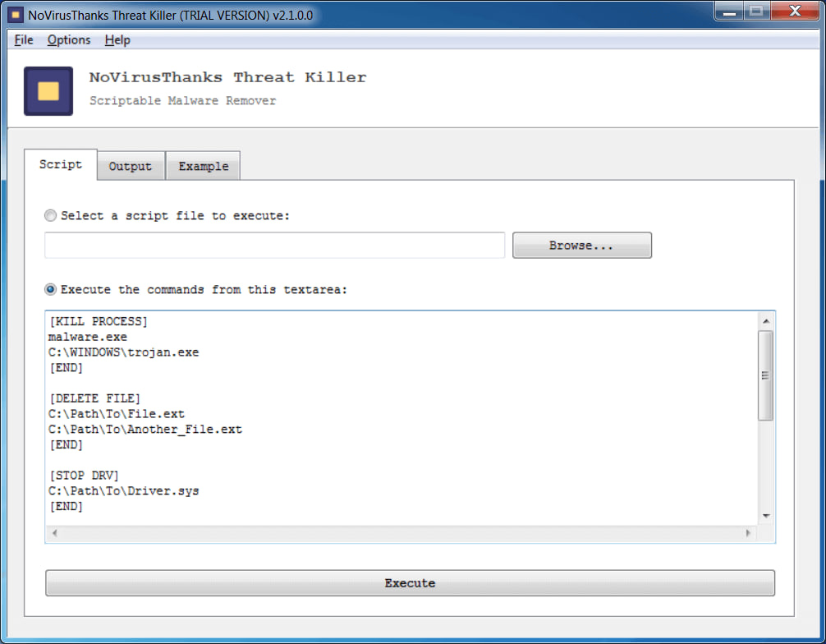Screen dimensions: 826x644
Task: Click the title bar application icon
Action: pyautogui.click(x=16, y=15)
